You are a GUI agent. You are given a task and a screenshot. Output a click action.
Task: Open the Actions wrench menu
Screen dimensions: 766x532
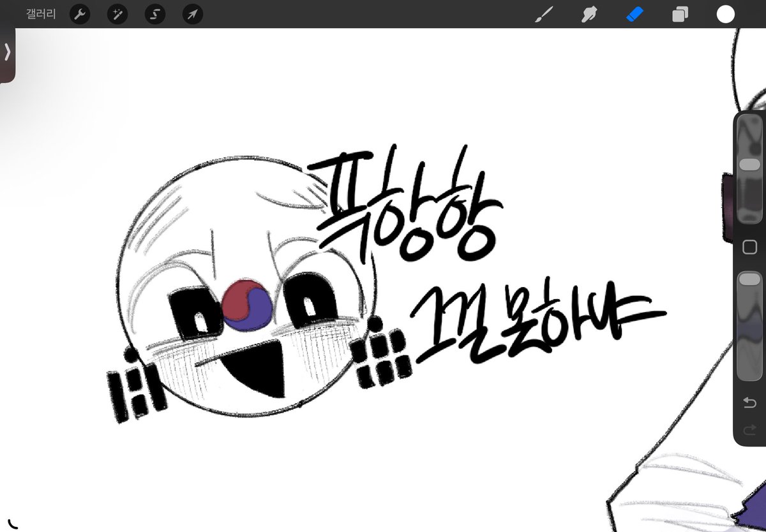(79, 14)
